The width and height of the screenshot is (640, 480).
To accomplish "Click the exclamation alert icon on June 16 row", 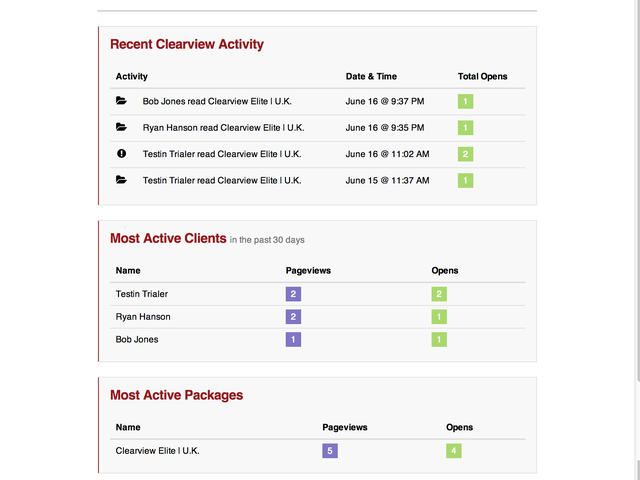I will [x=121, y=154].
